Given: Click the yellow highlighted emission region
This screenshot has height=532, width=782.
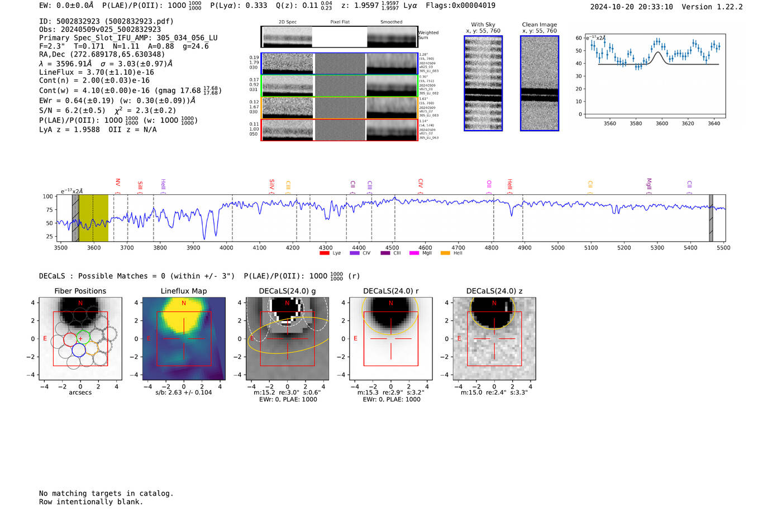Looking at the screenshot, I should coord(93,218).
